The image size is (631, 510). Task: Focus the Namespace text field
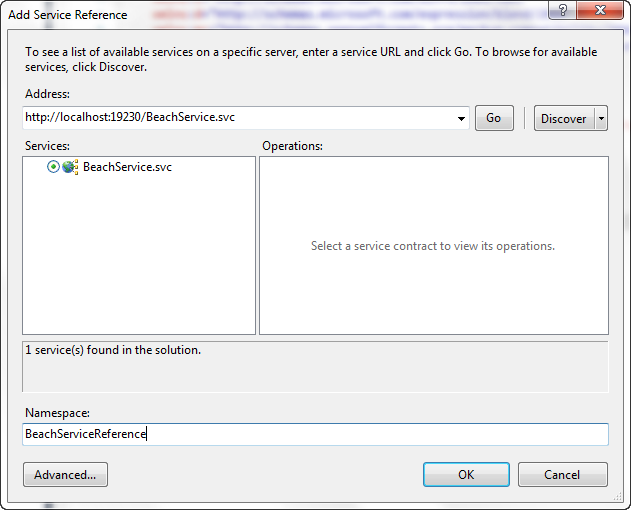[x=315, y=434]
